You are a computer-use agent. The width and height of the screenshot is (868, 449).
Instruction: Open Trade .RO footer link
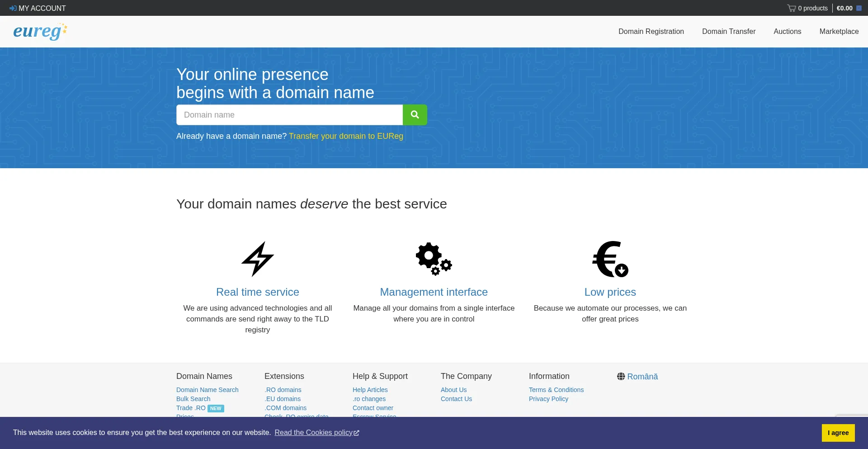(191, 408)
